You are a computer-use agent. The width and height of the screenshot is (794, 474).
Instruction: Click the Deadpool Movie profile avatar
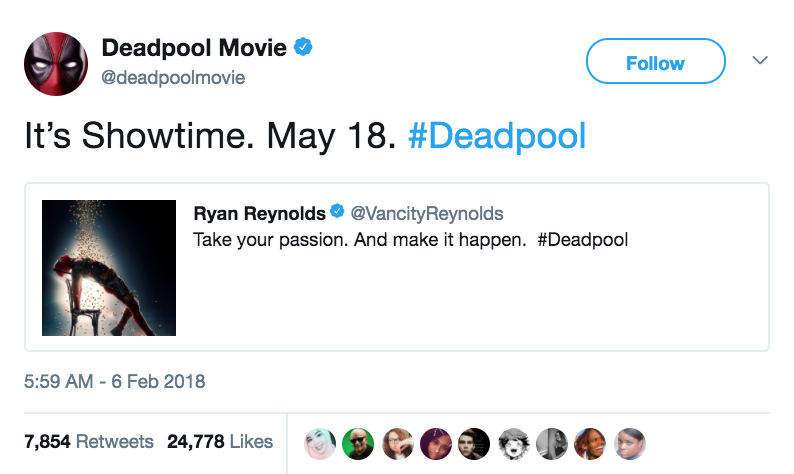(x=56, y=62)
